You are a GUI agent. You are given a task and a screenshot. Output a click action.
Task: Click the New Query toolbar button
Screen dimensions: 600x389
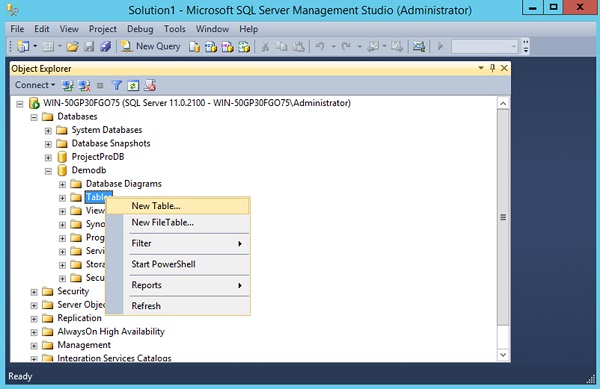(x=150, y=46)
